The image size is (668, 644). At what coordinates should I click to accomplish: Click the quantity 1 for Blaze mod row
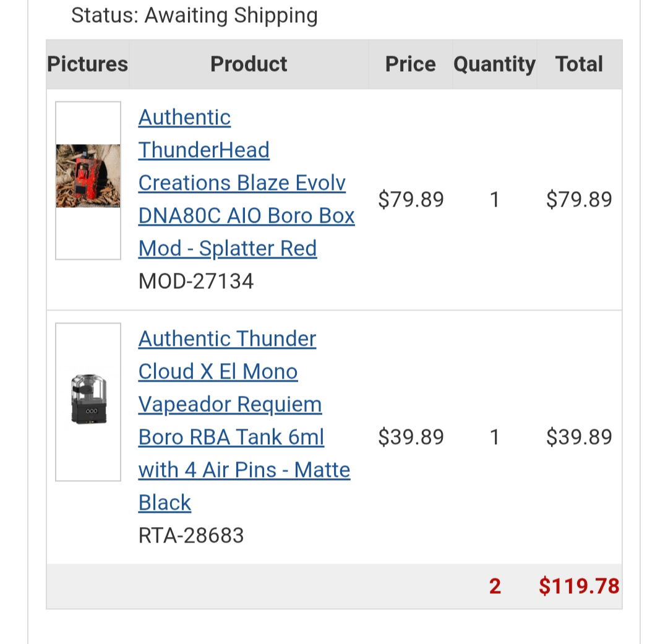tap(494, 199)
